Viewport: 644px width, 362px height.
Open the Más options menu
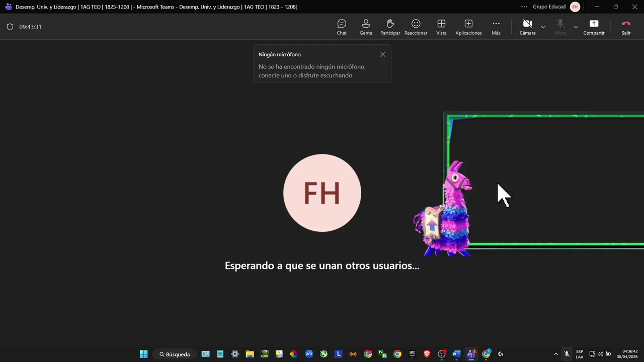(496, 27)
